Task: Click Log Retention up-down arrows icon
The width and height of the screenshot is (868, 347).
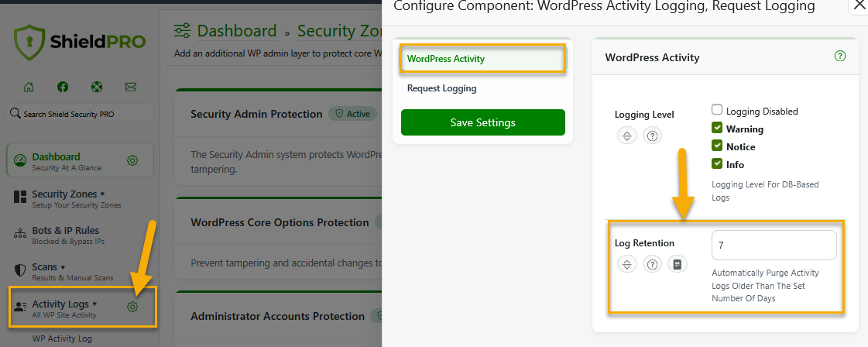Action: pyautogui.click(x=626, y=265)
